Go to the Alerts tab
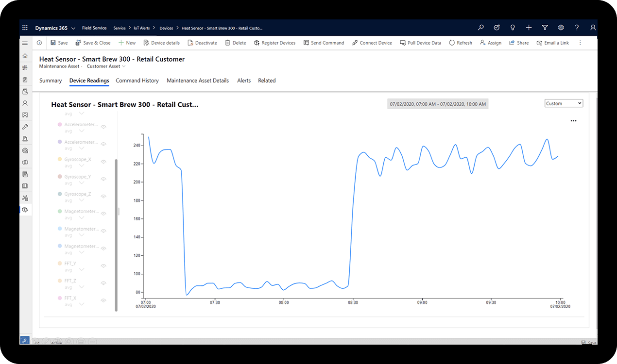This screenshot has height=364, width=617. click(x=244, y=81)
